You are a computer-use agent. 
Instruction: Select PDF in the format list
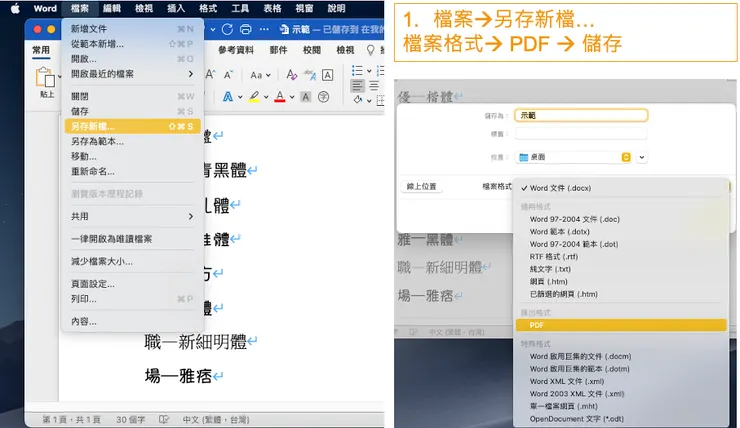tap(621, 325)
